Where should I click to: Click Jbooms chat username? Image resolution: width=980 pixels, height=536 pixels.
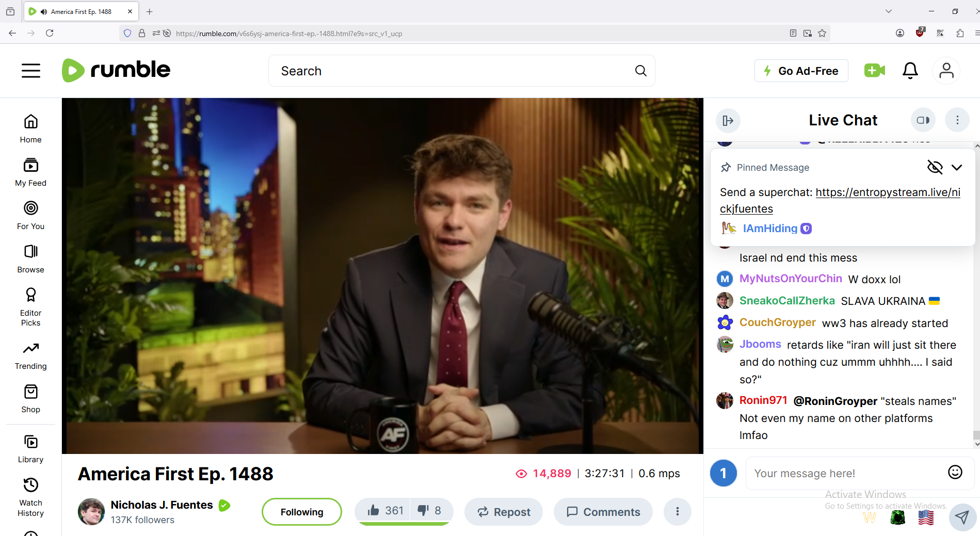[760, 344]
